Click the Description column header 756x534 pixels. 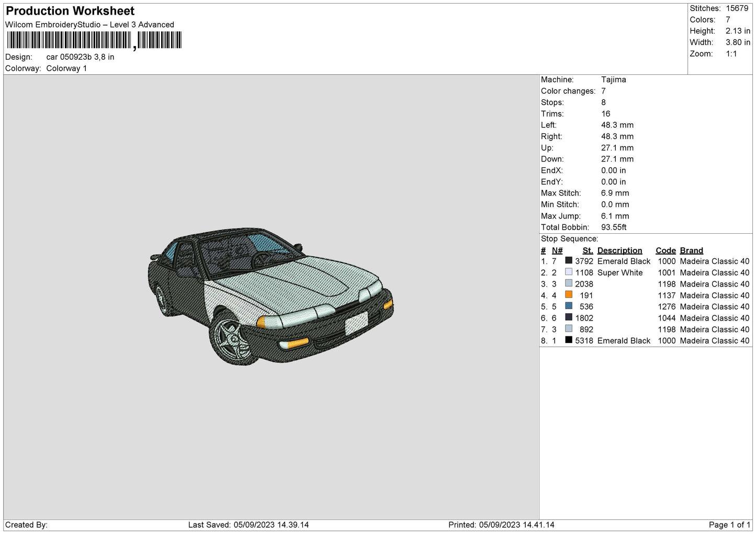(619, 251)
